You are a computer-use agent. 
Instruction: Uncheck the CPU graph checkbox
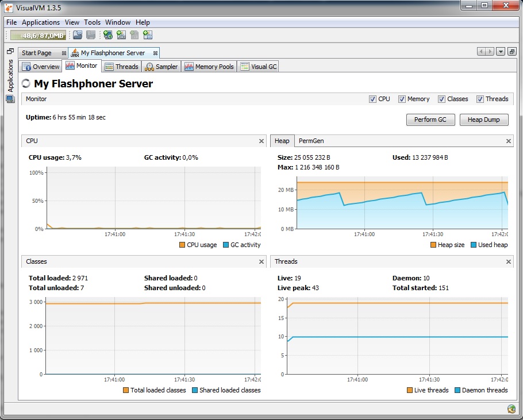click(373, 99)
